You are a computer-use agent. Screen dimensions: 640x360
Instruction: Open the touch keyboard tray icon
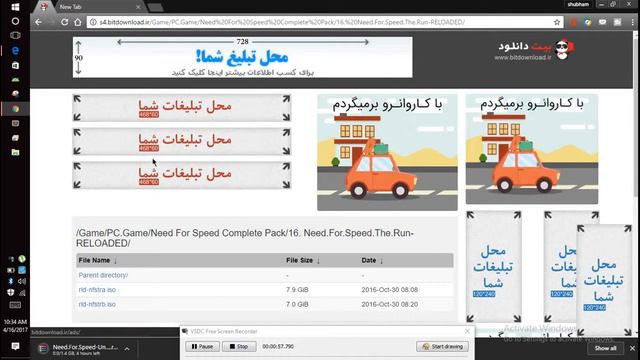15,305
